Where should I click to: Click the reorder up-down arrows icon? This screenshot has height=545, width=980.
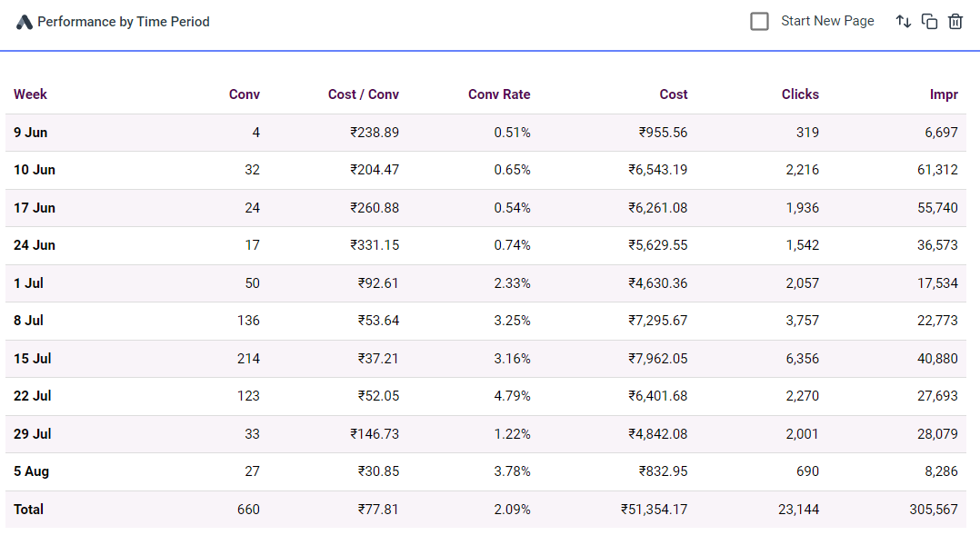pyautogui.click(x=903, y=21)
